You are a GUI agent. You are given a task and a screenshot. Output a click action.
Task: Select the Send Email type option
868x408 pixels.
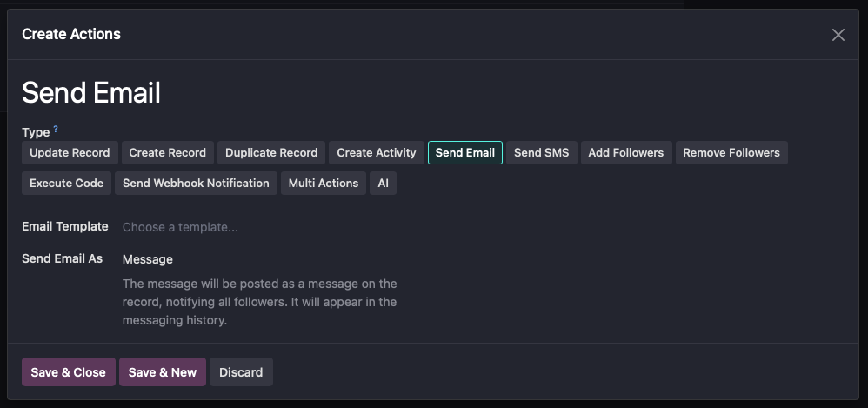464,152
